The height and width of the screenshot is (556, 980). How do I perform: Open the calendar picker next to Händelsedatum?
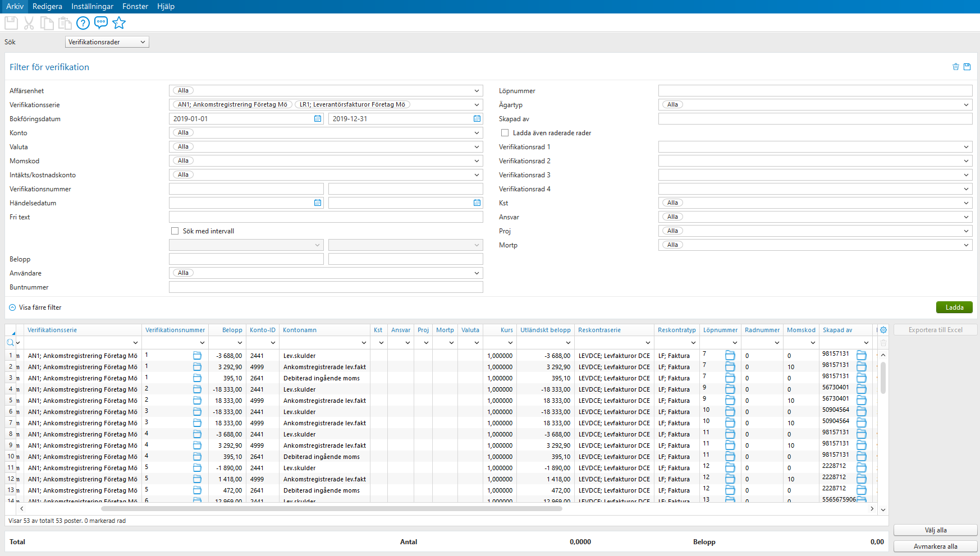[x=317, y=203]
